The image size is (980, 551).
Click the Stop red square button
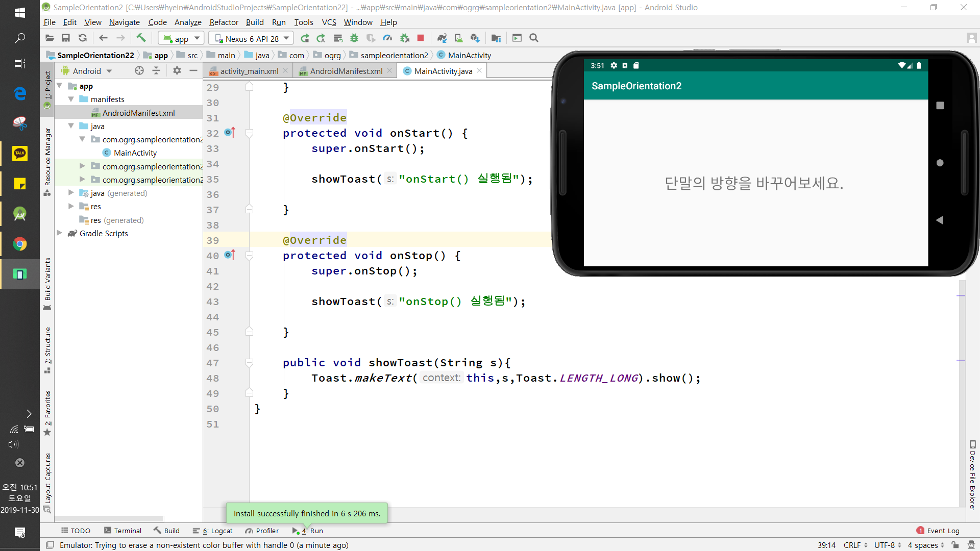tap(421, 38)
